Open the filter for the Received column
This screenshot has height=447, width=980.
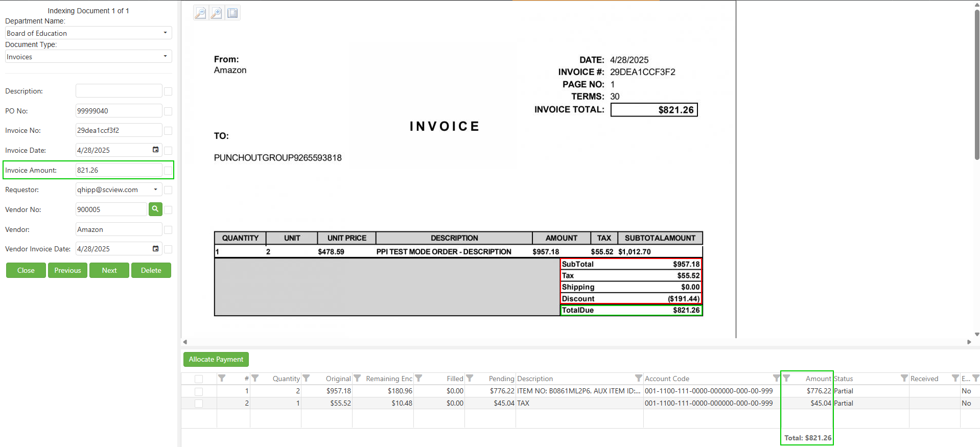(x=955, y=378)
